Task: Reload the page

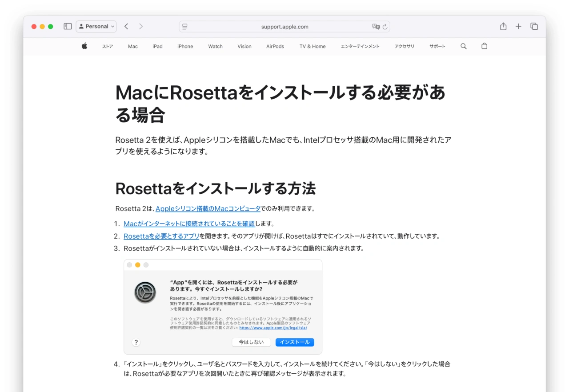Action: click(385, 27)
